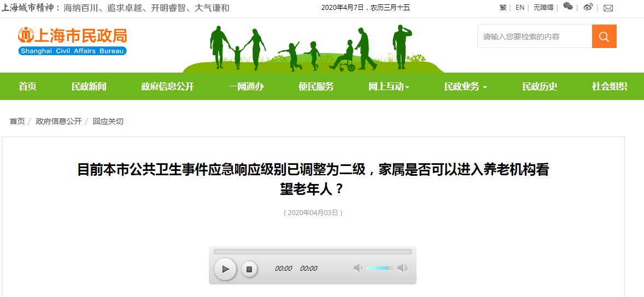Click 政府信息公开 in the breadcrumb
The image size is (644, 297).
[58, 121]
